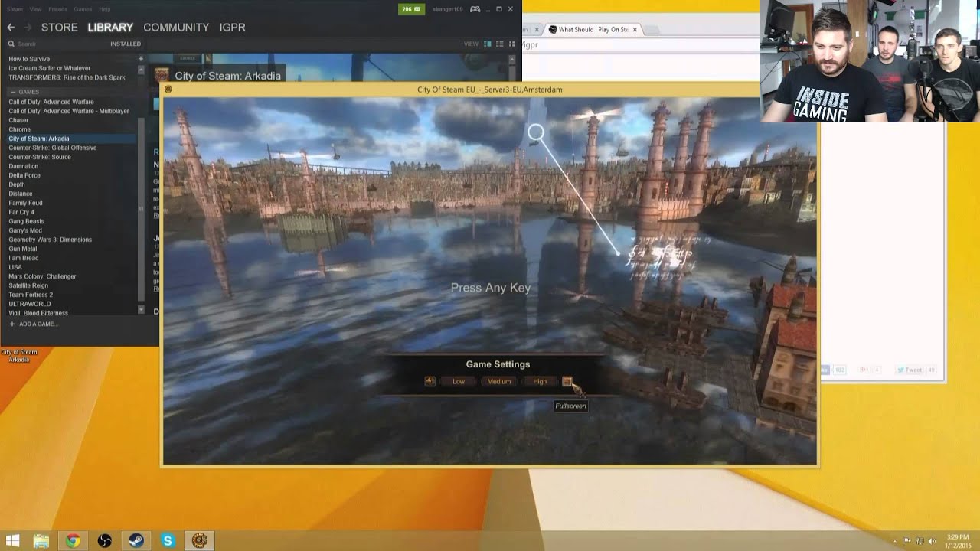Select Medium graphics quality
Viewport: 980px width, 551px height.
(498, 381)
